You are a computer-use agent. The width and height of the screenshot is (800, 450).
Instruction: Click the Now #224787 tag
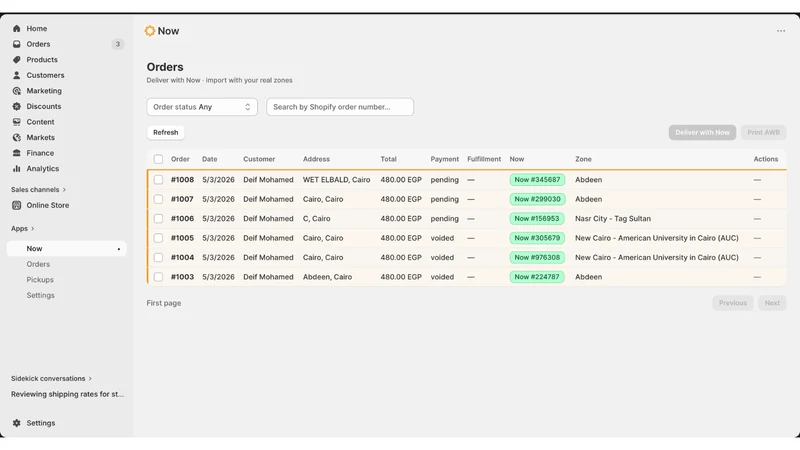click(537, 277)
